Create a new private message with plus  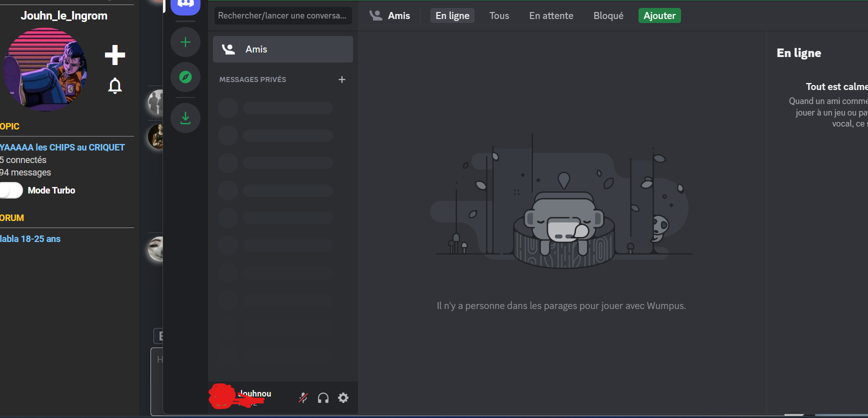[342, 79]
